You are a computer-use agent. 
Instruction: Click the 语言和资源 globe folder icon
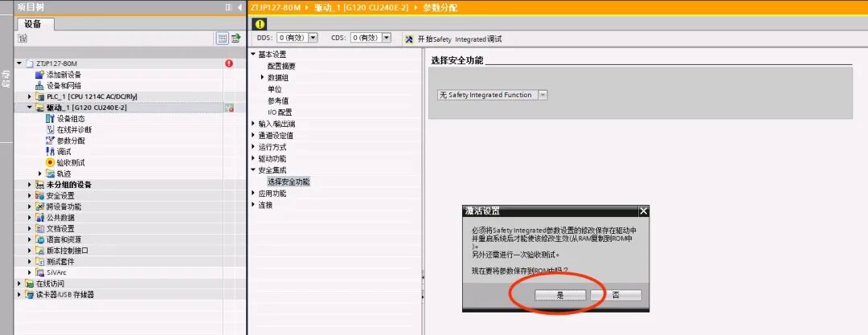tap(39, 239)
